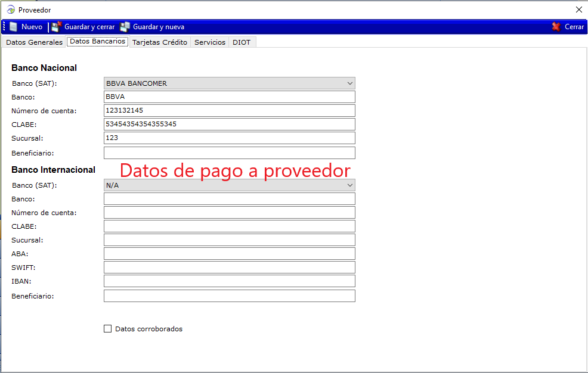Enable the Datos corroborados checkbox

(108, 328)
